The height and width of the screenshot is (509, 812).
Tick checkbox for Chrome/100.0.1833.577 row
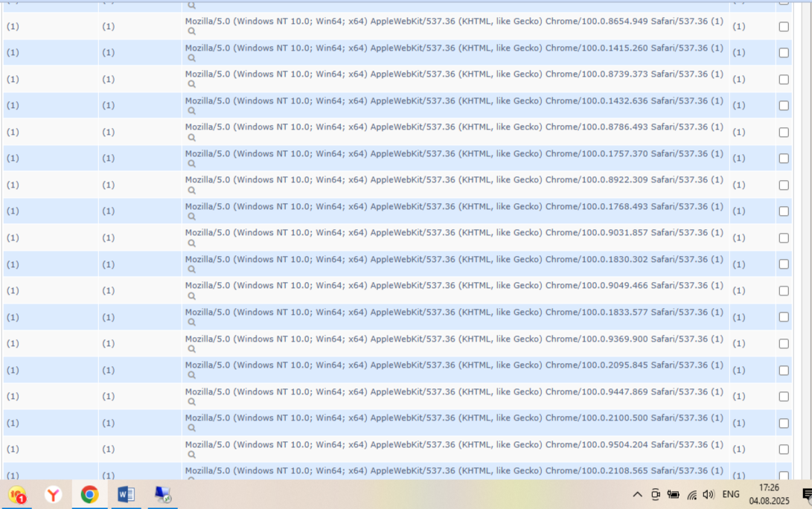pos(784,317)
